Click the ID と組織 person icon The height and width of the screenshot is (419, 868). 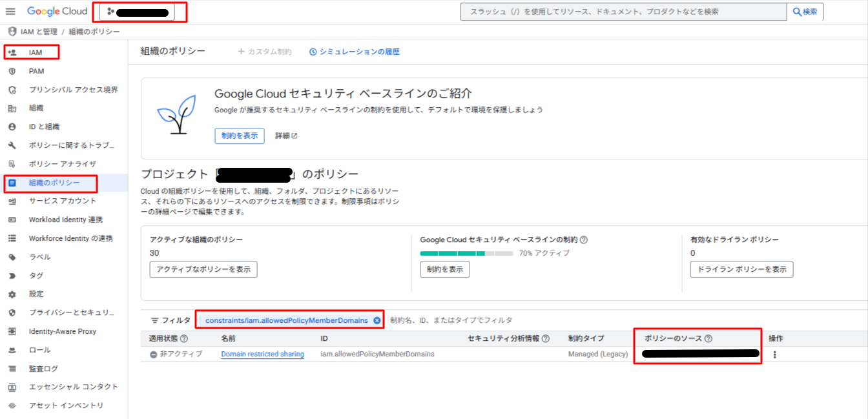coord(12,127)
